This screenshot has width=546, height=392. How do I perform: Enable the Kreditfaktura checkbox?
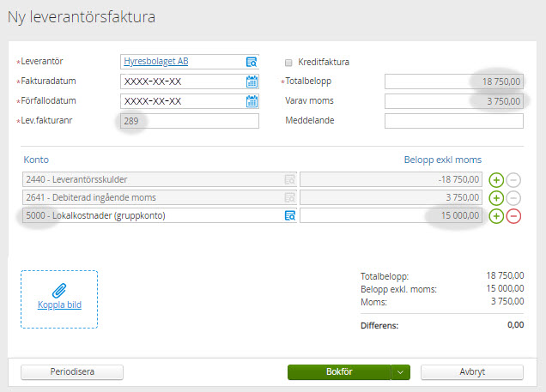point(288,62)
